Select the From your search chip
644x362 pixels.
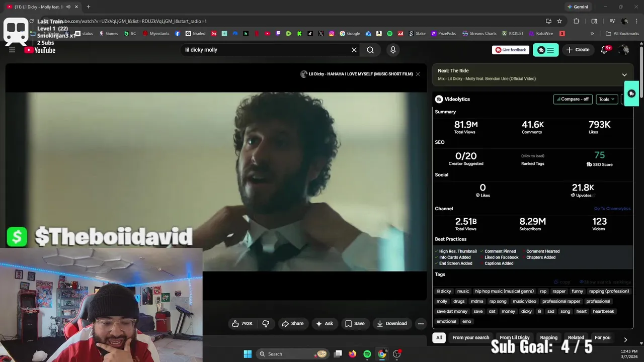[471, 337]
